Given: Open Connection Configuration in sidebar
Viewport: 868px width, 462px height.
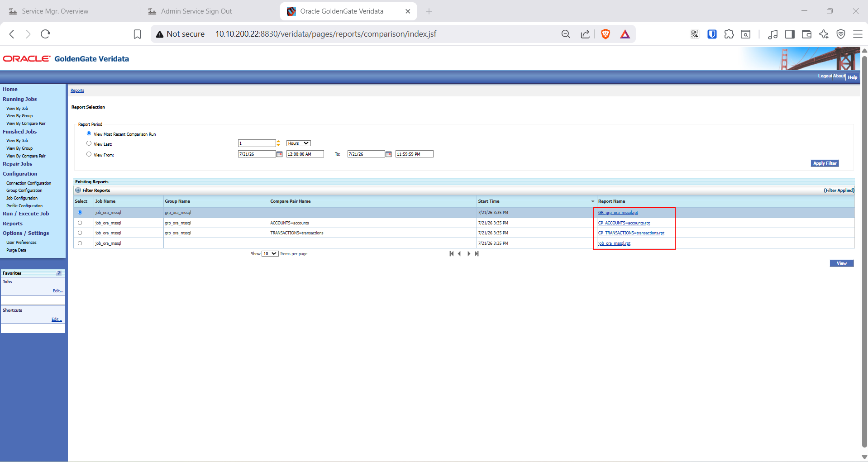Looking at the screenshot, I should pyautogui.click(x=29, y=183).
